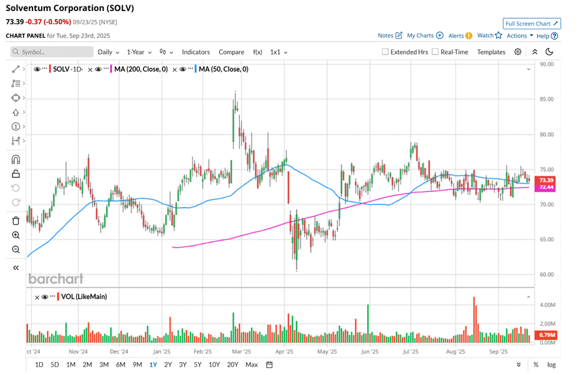Hide the VOL indicator eye icon
Image resolution: width=588 pixels, height=375 pixels.
click(x=45, y=297)
